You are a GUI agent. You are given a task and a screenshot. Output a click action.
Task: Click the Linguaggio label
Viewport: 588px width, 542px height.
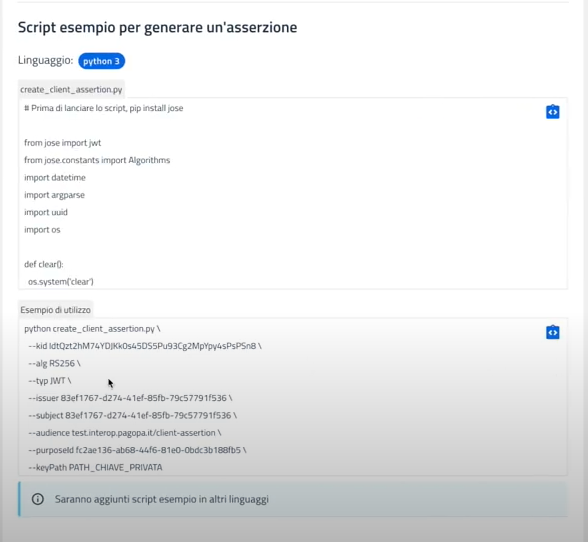(45, 60)
